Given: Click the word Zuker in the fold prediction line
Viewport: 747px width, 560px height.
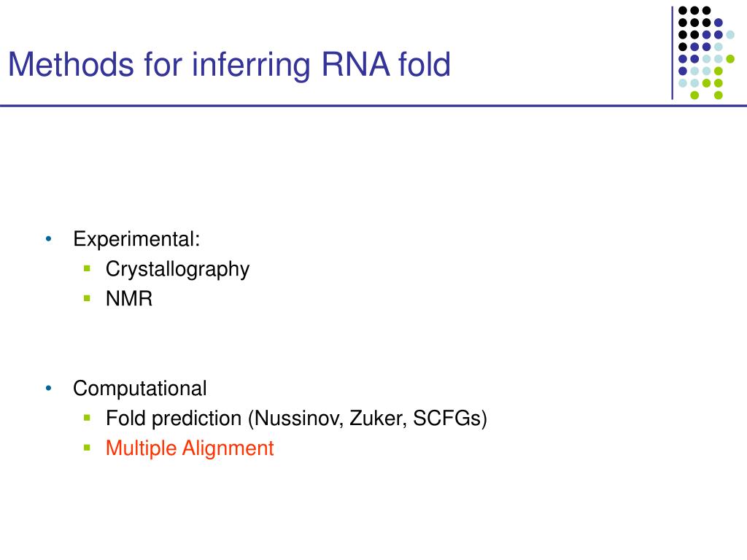Looking at the screenshot, I should (378, 419).
